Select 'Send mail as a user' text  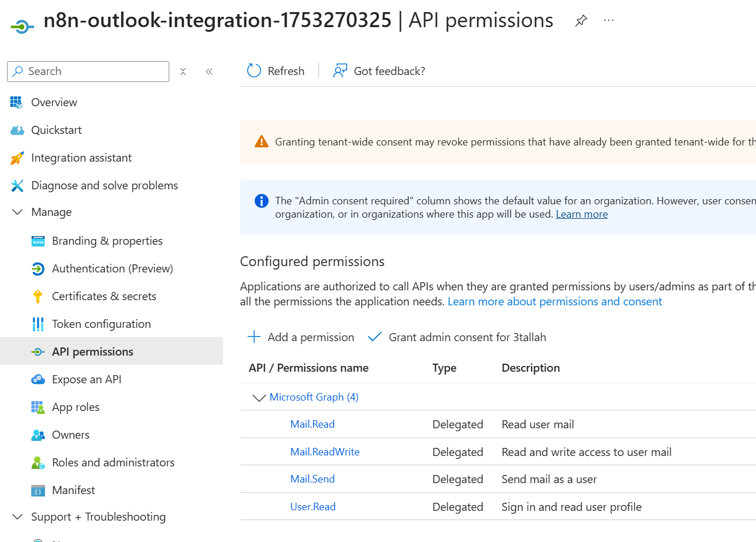(x=549, y=479)
